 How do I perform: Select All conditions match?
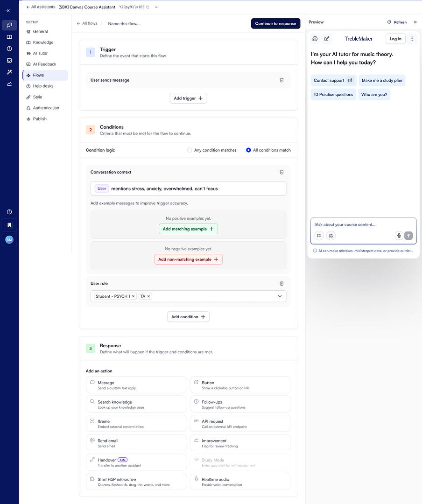pos(248,150)
